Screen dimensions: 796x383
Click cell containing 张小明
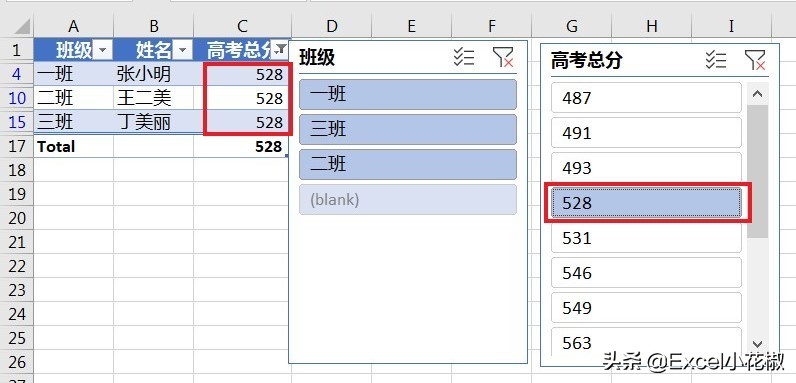point(154,74)
